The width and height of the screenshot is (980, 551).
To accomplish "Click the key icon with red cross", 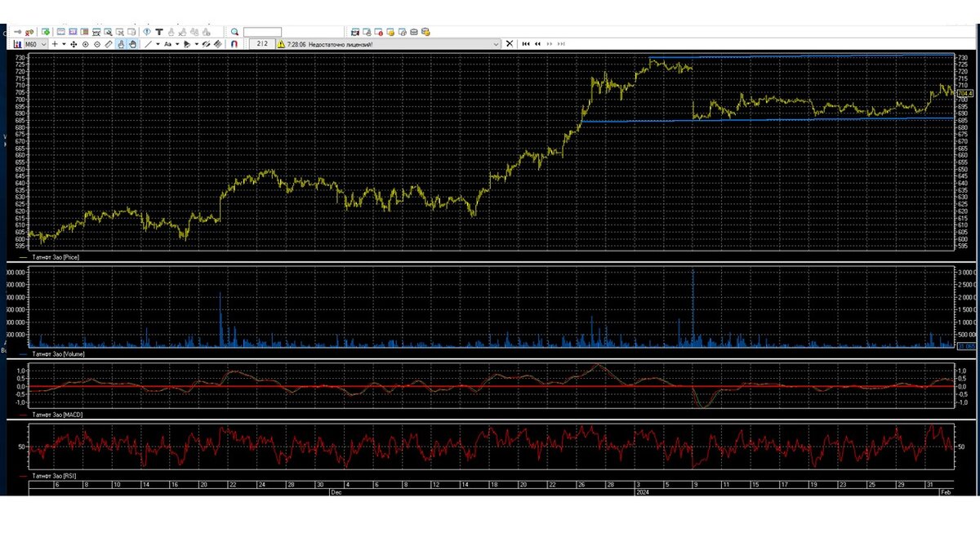I will point(29,32).
